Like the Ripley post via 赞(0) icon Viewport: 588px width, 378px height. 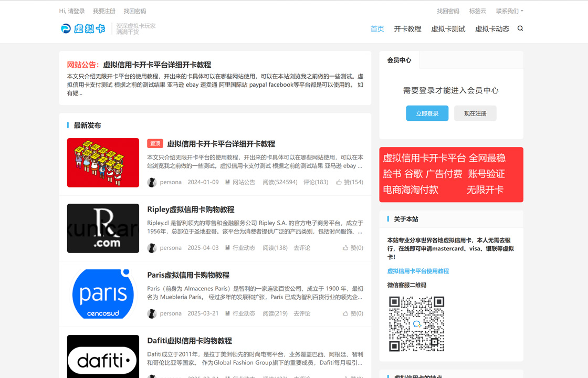(345, 248)
